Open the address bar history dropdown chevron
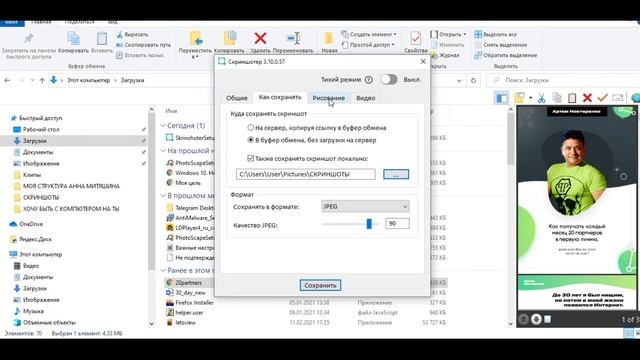The image size is (640, 360). [x=459, y=80]
